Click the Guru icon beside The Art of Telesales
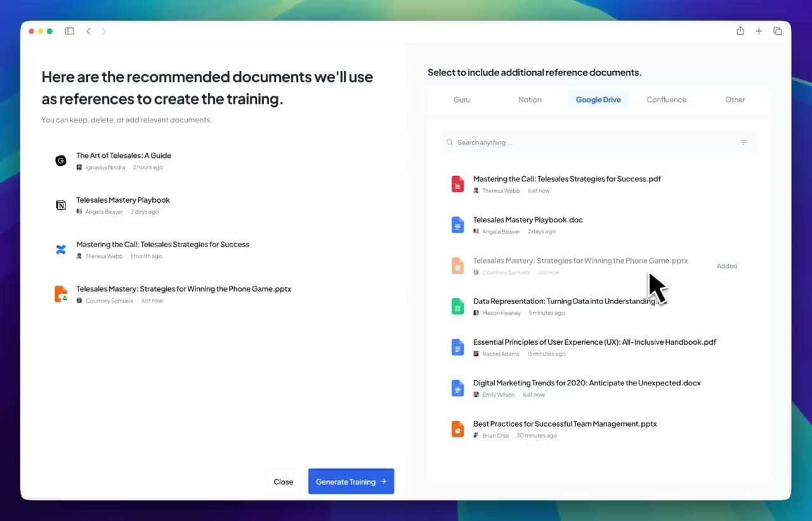 click(61, 161)
